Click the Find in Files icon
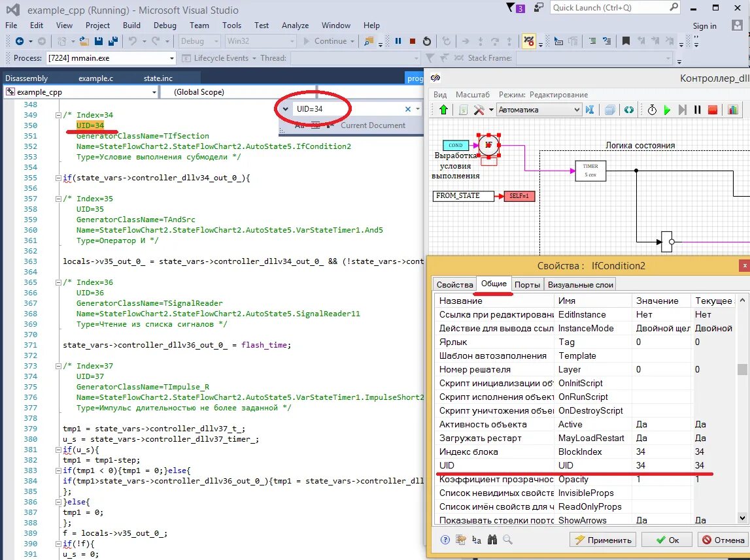 pos(369,41)
